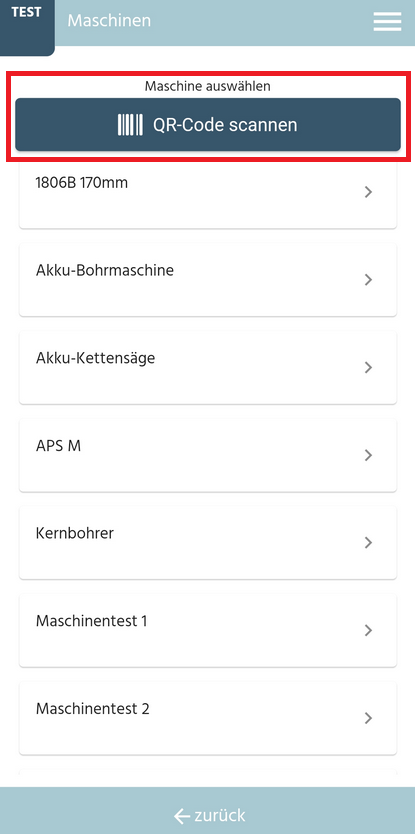The height and width of the screenshot is (834, 415).
Task: Click the back arrow icon at bottom
Action: point(182,815)
